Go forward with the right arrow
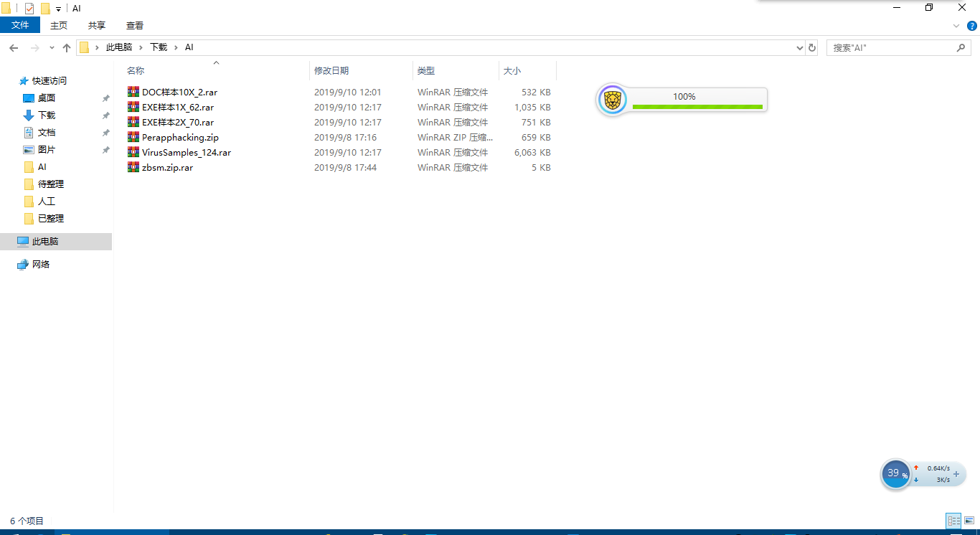The height and width of the screenshot is (535, 980). tap(34, 47)
